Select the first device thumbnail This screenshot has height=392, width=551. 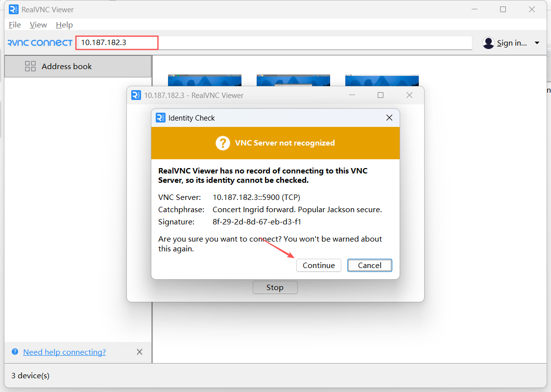pyautogui.click(x=205, y=80)
